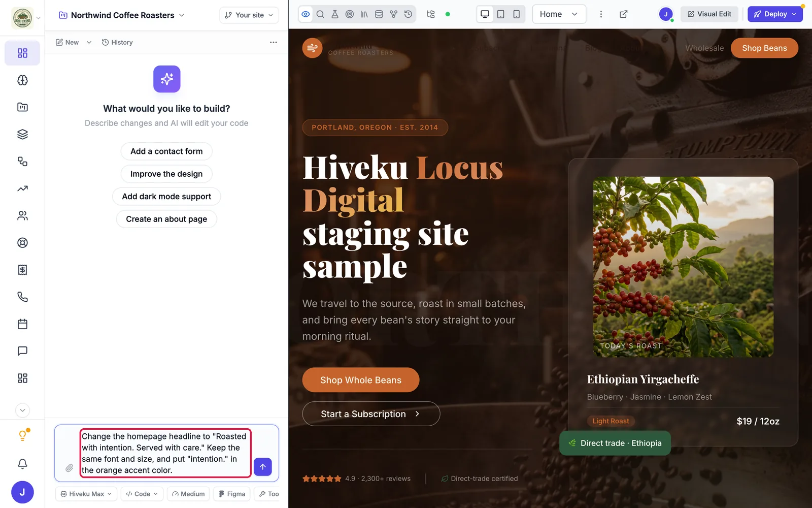
Task: Open the component tree icon in toolbar
Action: 431,14
